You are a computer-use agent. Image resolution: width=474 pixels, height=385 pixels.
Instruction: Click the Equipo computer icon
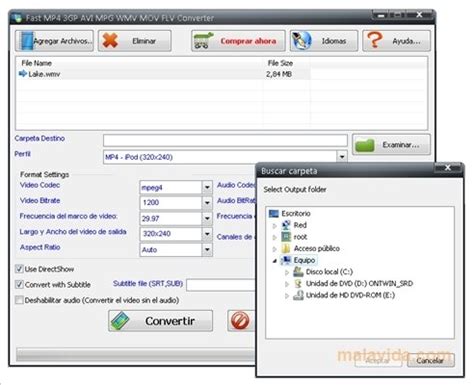tap(286, 260)
